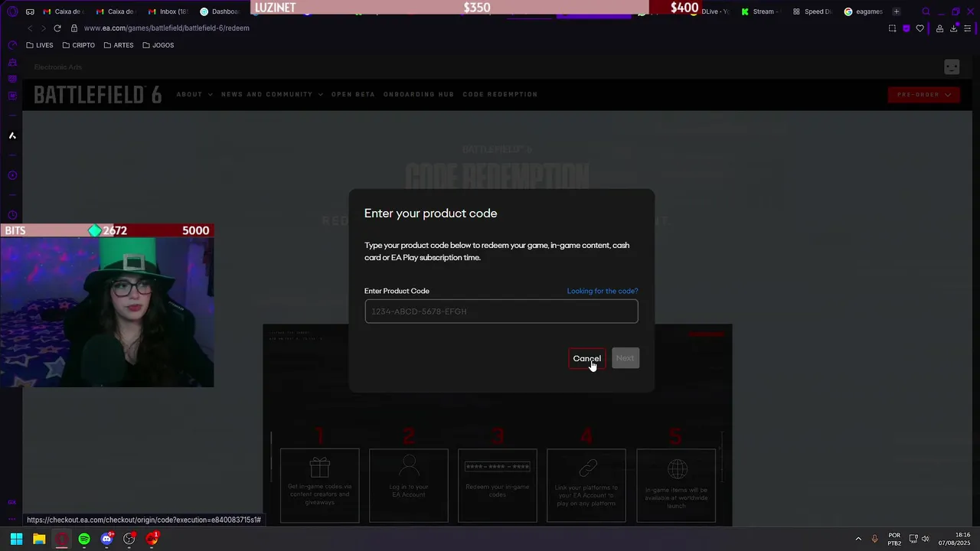This screenshot has width=980, height=551.
Task: Click the greyed-out Next button
Action: point(625,358)
